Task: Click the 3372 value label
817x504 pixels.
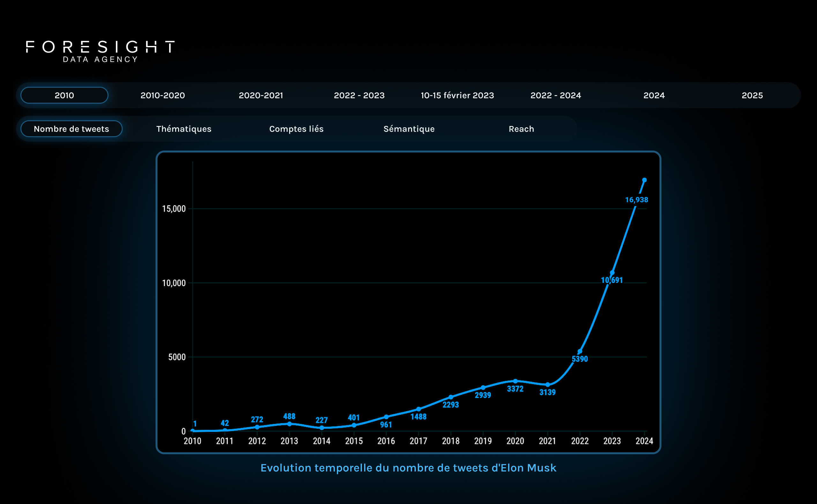Action: [515, 389]
